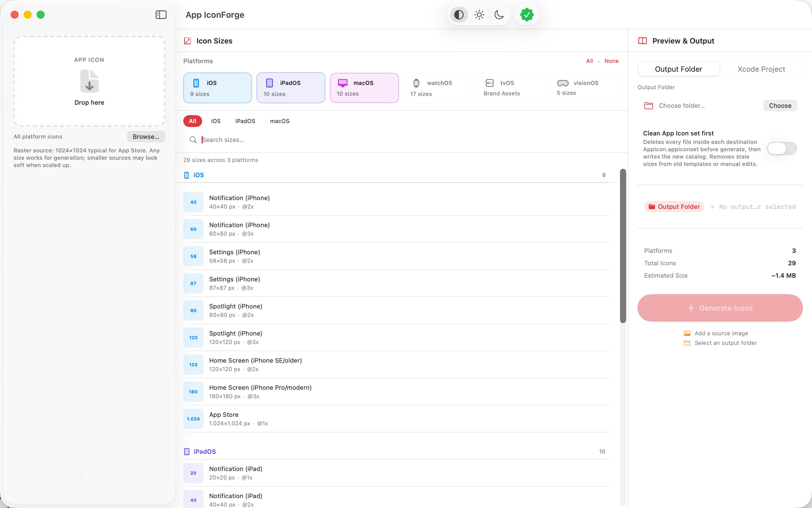Click the green verified checkmark badge

pos(527,15)
